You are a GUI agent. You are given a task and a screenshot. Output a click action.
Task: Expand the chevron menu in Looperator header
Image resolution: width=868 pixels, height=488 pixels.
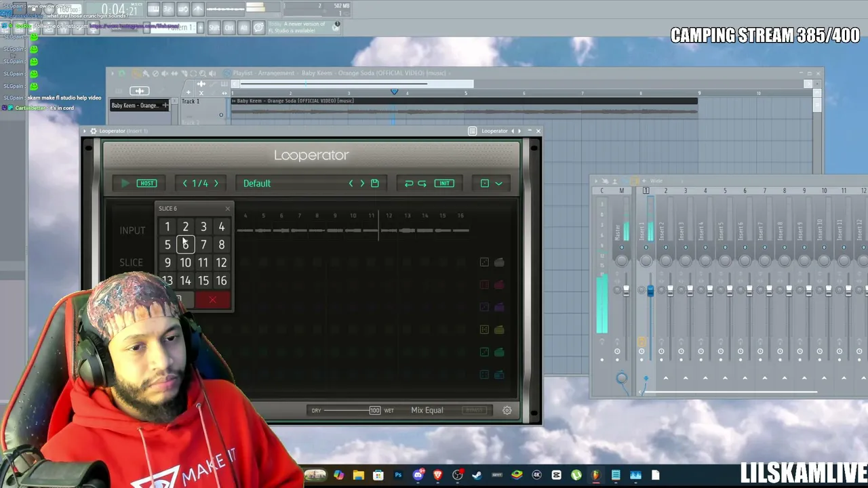click(x=498, y=183)
